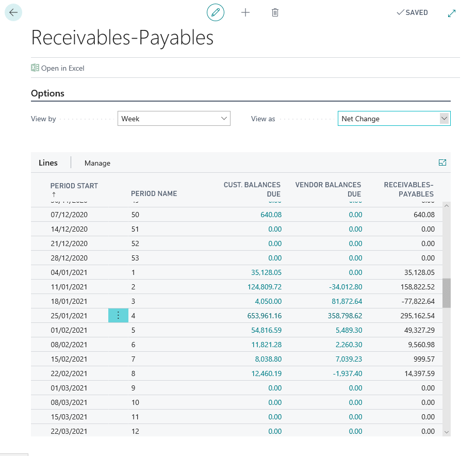
Task: Open customer balance 640.08 for week 50
Action: pos(271,215)
